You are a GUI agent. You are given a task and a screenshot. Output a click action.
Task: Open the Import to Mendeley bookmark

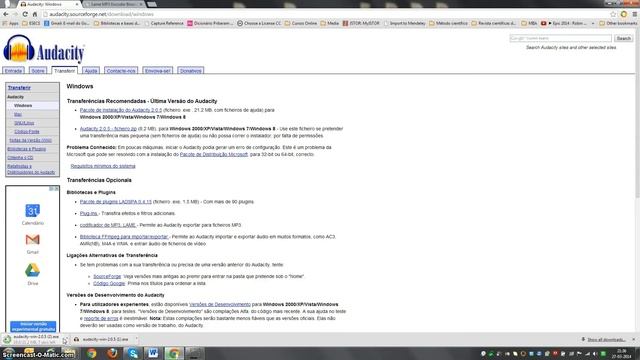(x=404, y=23)
